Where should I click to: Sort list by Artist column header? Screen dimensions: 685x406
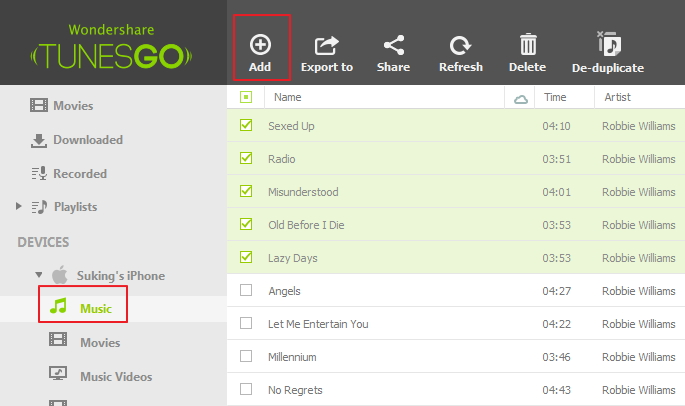tap(616, 97)
